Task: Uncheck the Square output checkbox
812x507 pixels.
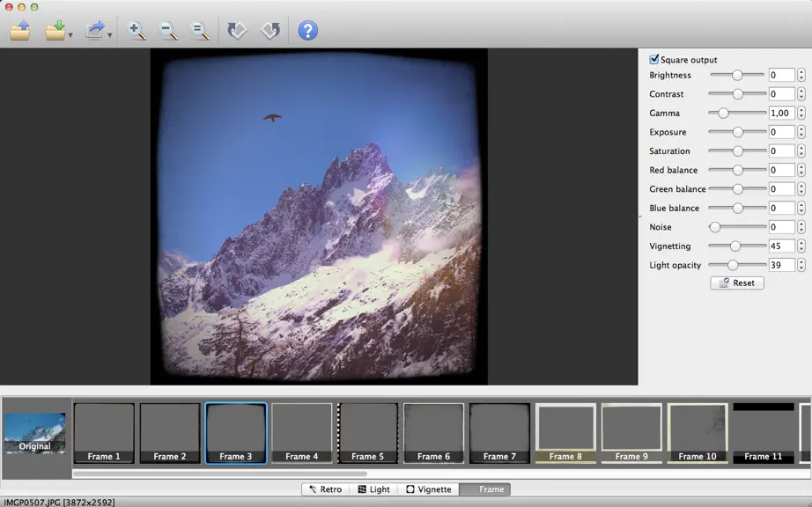Action: [x=654, y=59]
